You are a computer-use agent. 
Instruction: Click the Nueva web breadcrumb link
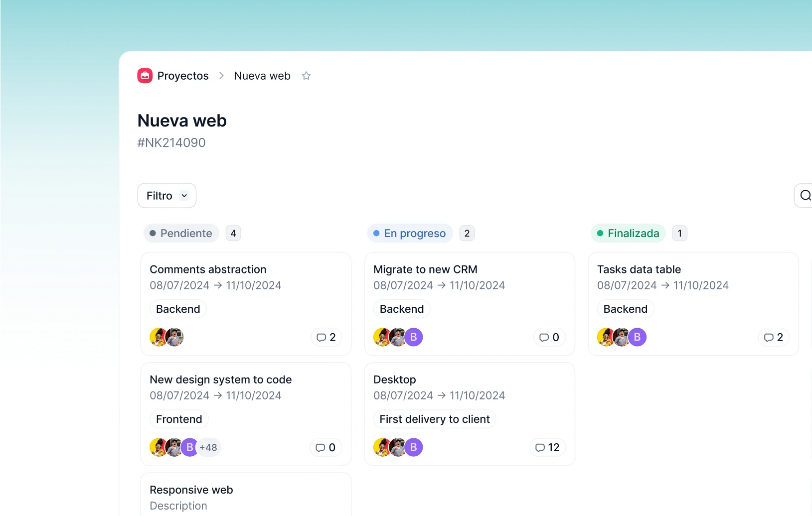pos(262,76)
